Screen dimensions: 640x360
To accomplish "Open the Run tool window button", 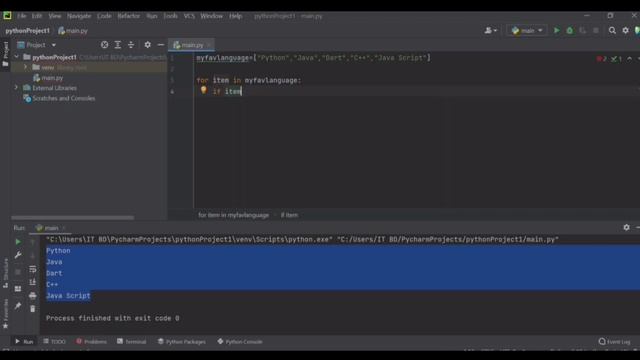I will [x=24, y=341].
